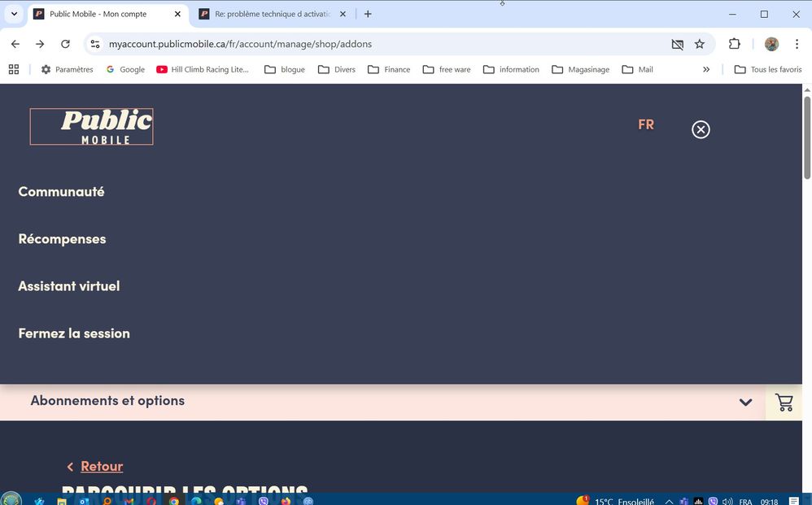Reload the current page
Image resolution: width=812 pixels, height=505 pixels.
click(65, 44)
